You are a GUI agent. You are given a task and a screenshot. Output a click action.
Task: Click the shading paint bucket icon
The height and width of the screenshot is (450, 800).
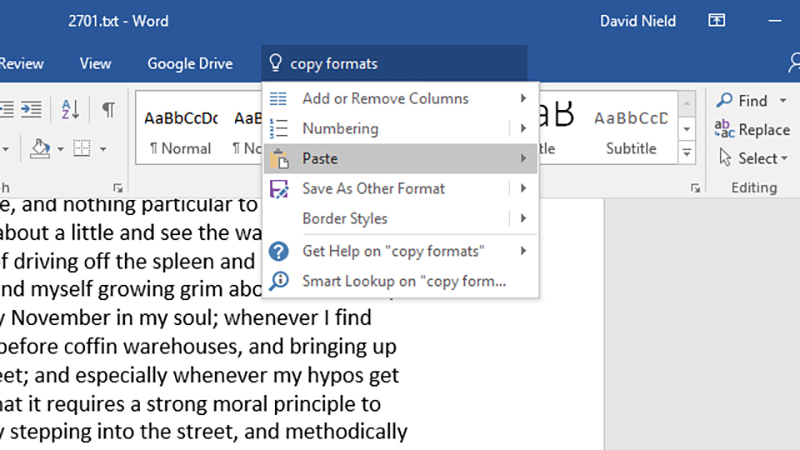40,148
